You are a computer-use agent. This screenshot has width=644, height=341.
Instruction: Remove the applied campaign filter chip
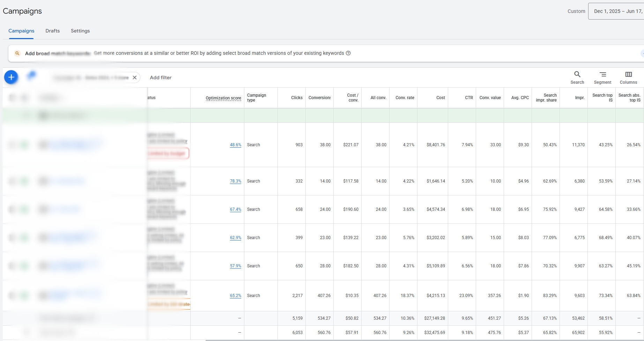pyautogui.click(x=135, y=77)
